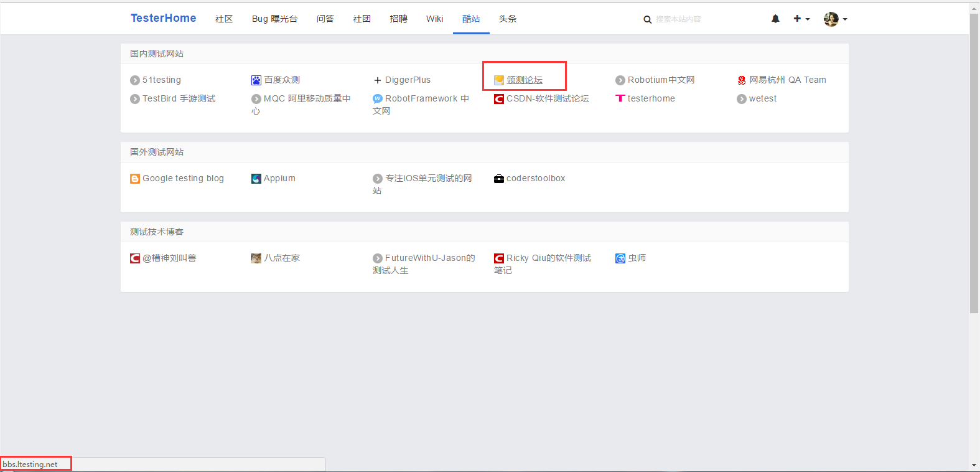980x472 pixels.
Task: Click the CSDN-软件测试论坛 red icon
Action: [x=499, y=99]
